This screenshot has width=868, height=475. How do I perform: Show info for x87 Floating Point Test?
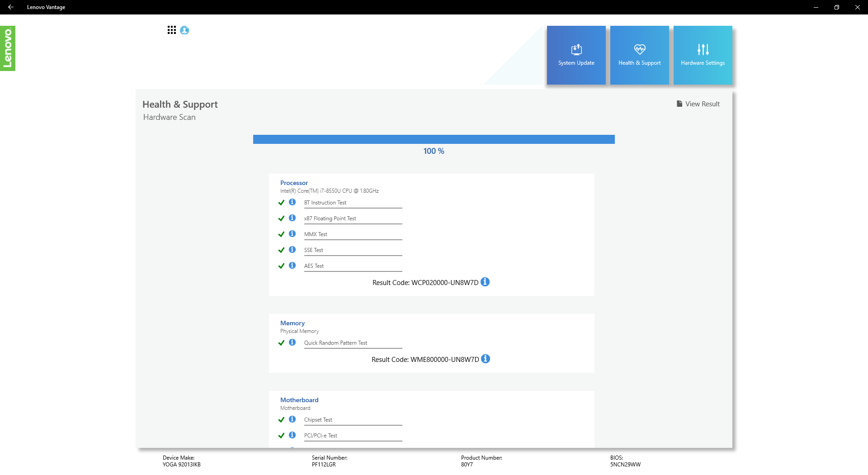[x=292, y=218]
